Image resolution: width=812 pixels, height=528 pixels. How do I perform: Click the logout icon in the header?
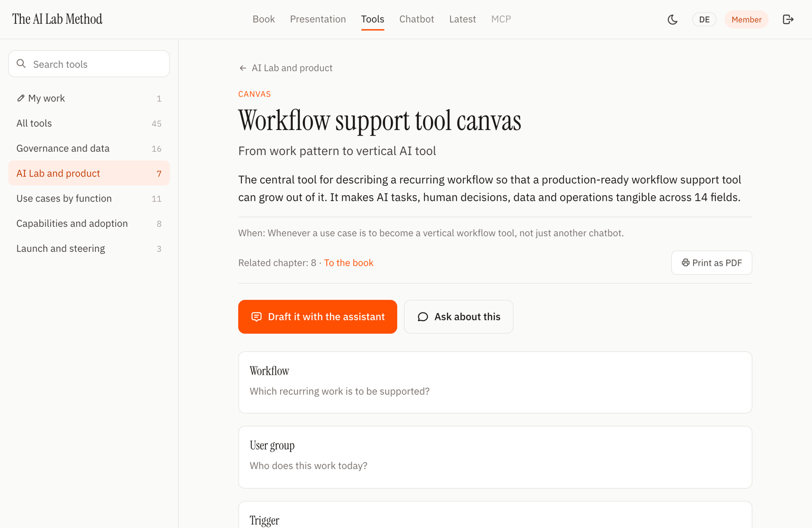[x=788, y=19]
